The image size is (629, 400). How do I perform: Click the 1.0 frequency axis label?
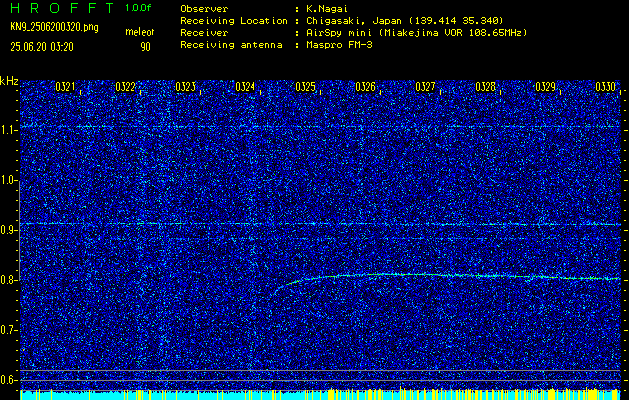click(x=8, y=180)
